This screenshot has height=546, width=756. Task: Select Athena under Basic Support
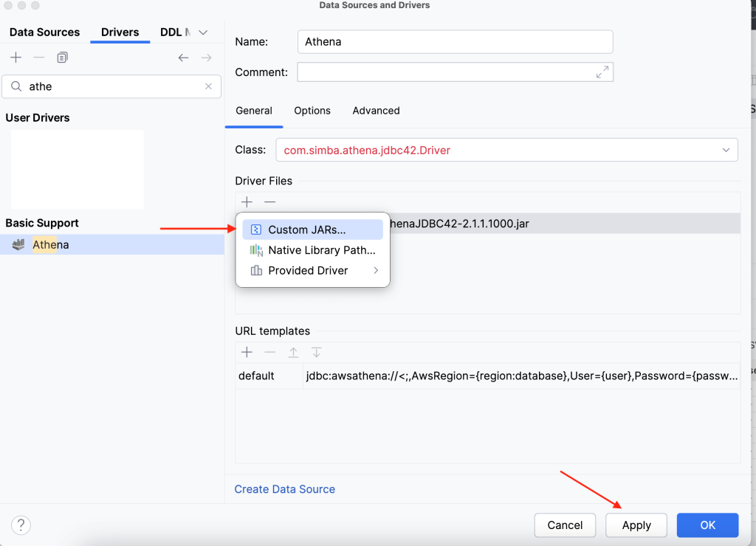tap(50, 244)
